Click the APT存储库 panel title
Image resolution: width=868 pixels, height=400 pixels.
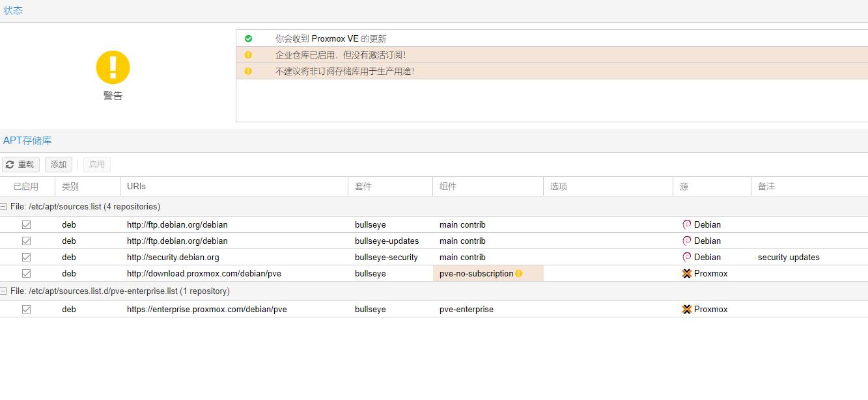click(27, 140)
